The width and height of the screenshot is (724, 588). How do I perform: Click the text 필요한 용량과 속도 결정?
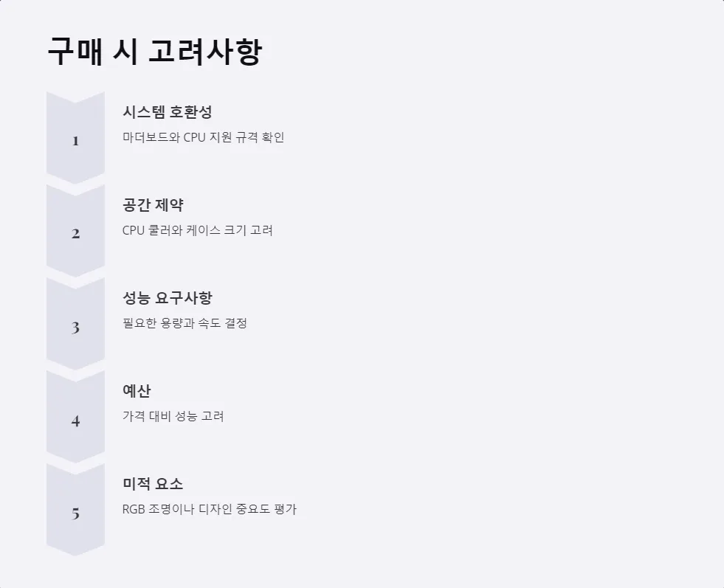point(185,323)
